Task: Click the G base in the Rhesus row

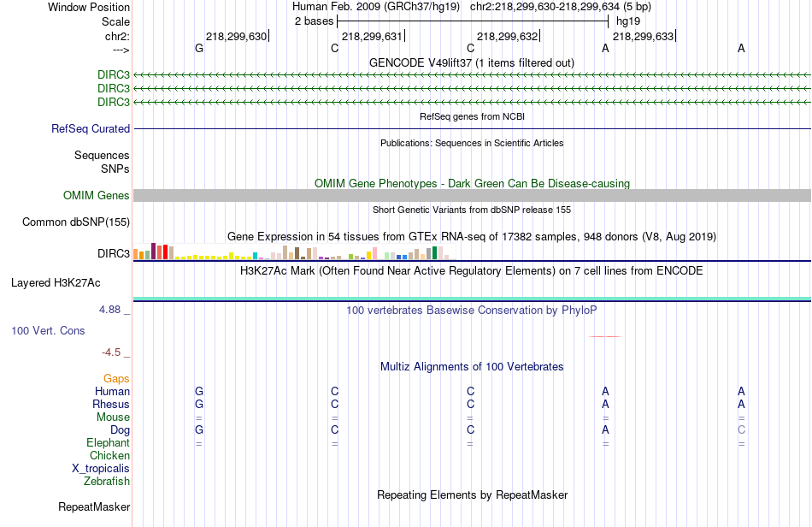Action: pos(199,404)
